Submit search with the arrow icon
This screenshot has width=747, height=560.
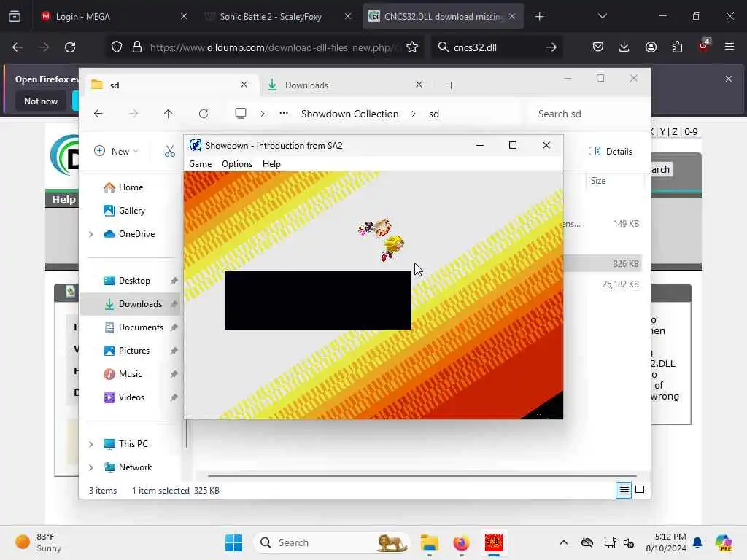point(551,47)
